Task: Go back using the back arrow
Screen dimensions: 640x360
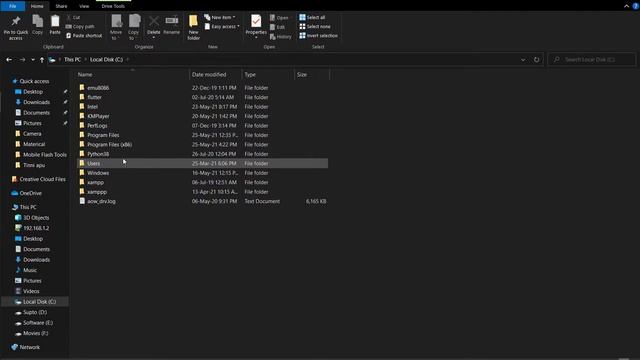Action: pos(9,60)
